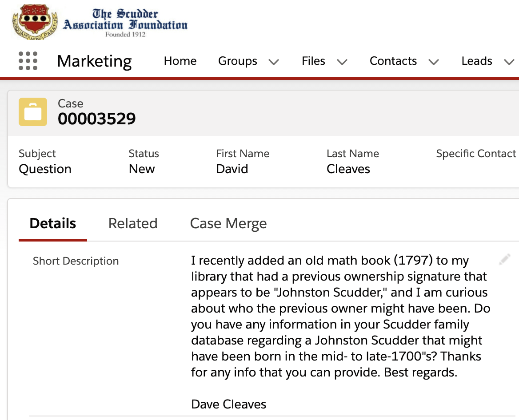The width and height of the screenshot is (519, 420).
Task: Switch to the Details tab
Action: pyautogui.click(x=53, y=223)
